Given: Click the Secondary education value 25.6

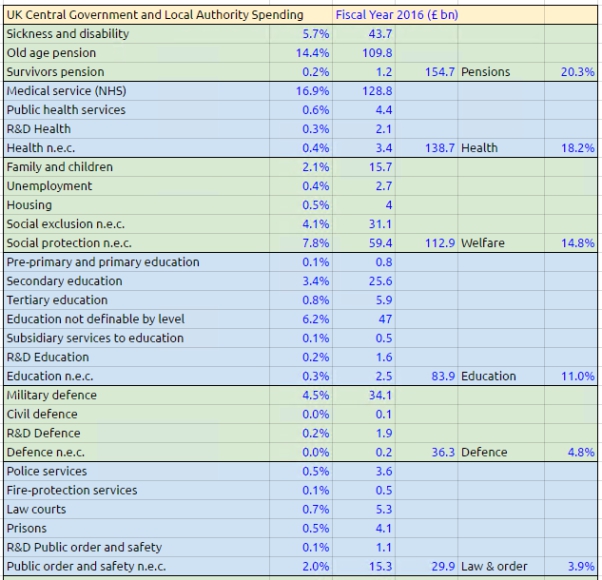Looking at the screenshot, I should [364, 281].
